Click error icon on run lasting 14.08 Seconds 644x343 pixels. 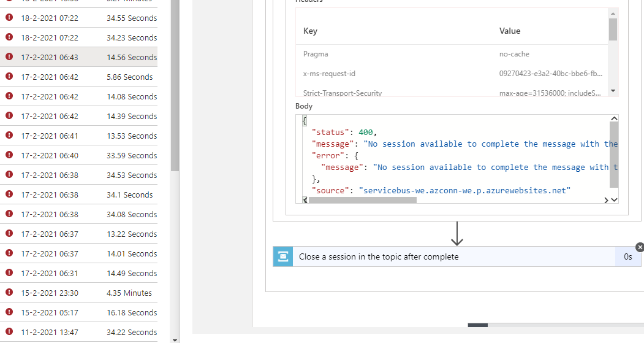[9, 96]
